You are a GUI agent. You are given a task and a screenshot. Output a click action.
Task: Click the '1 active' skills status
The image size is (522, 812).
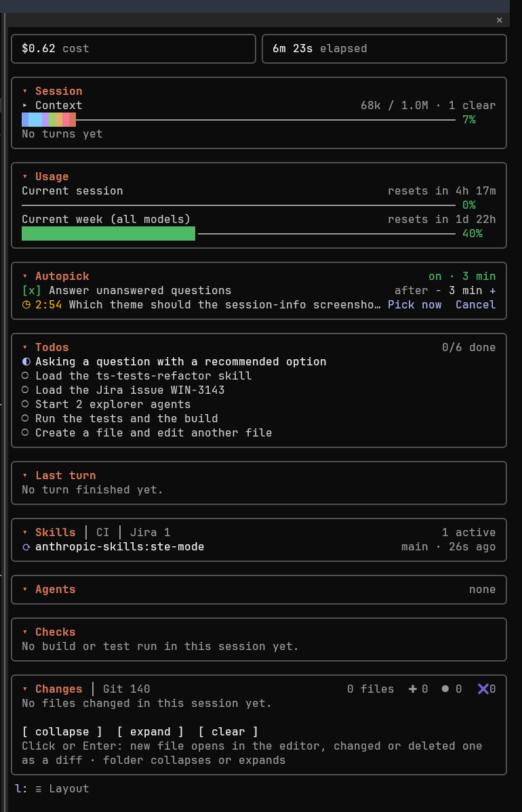click(469, 532)
